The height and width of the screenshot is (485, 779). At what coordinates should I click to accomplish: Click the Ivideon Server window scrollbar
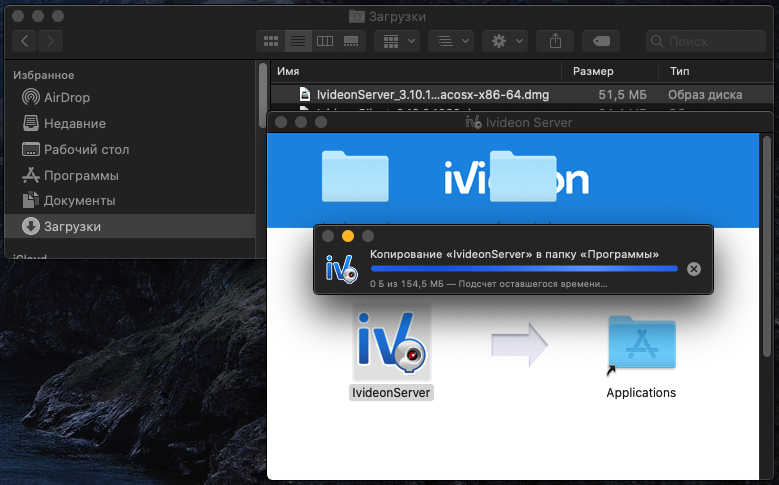(x=767, y=246)
